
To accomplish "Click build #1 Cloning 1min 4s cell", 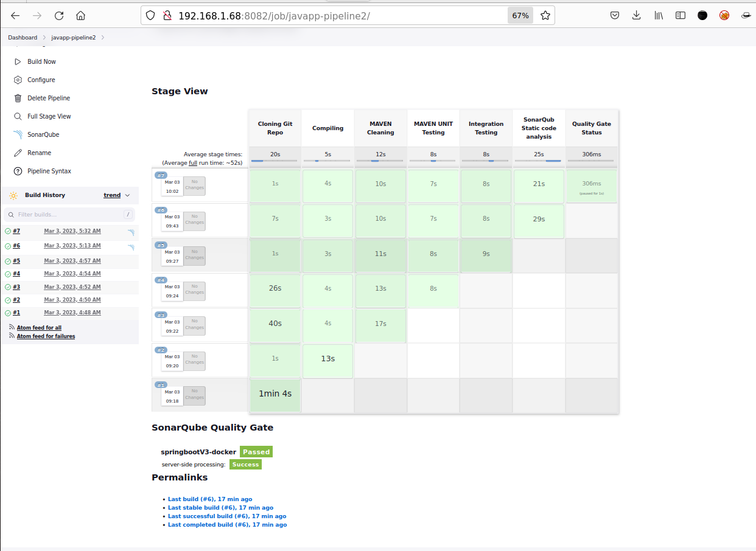I will point(275,394).
